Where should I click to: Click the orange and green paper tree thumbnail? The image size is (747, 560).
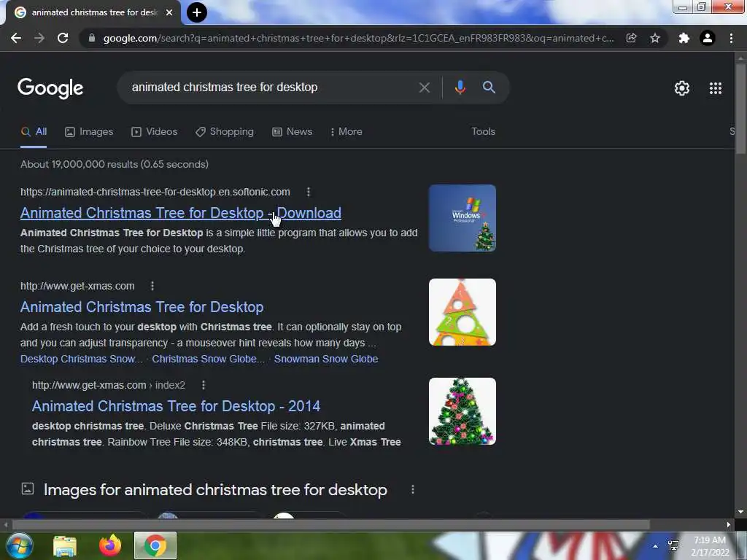coord(462,312)
